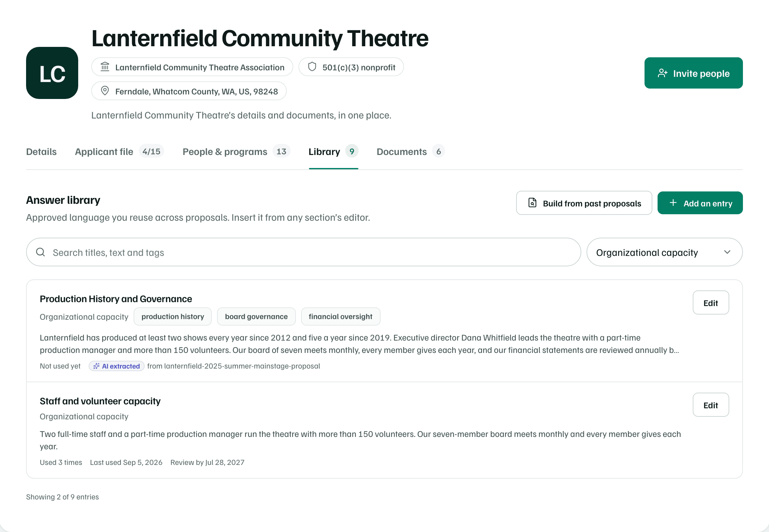Open the Details tab
The height and width of the screenshot is (532, 769).
(41, 152)
